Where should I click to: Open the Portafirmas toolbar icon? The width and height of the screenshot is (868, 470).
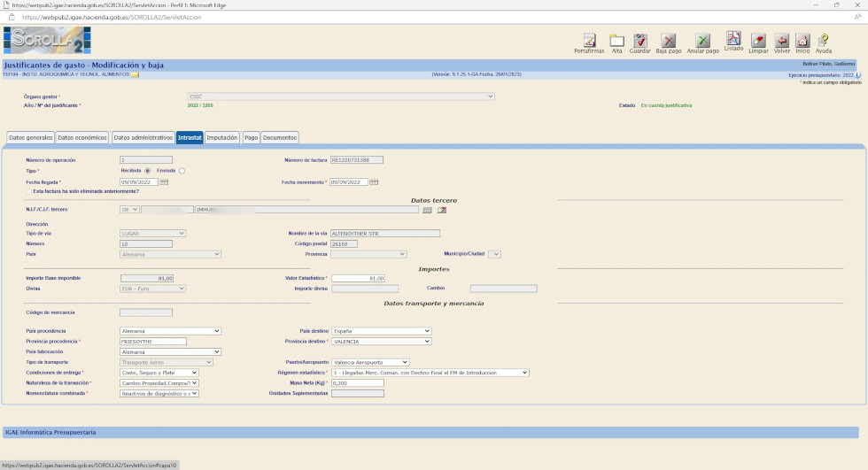tap(588, 41)
